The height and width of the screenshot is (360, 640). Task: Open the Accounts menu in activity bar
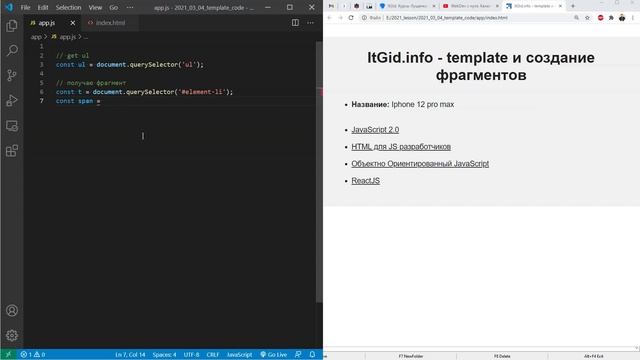click(x=12, y=311)
